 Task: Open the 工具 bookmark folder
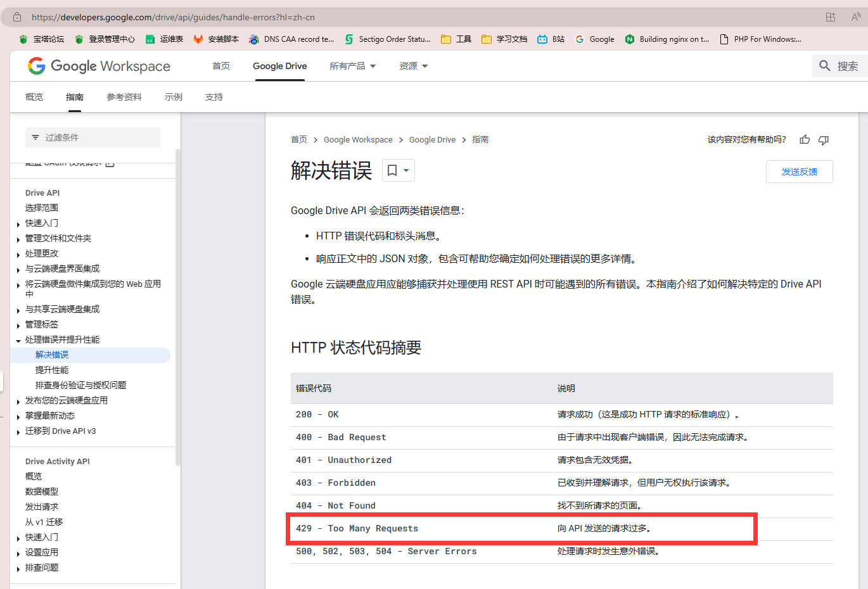pos(456,39)
